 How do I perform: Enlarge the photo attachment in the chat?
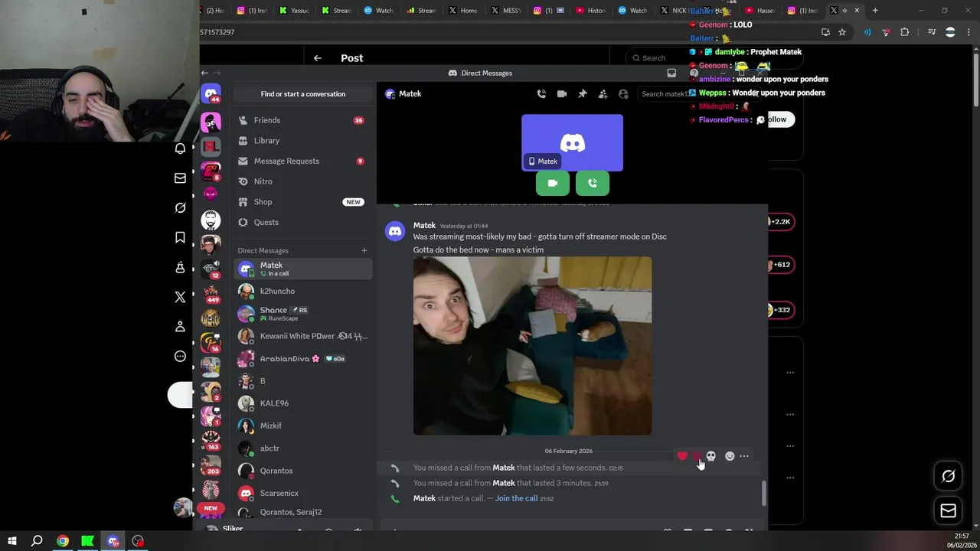coord(532,346)
